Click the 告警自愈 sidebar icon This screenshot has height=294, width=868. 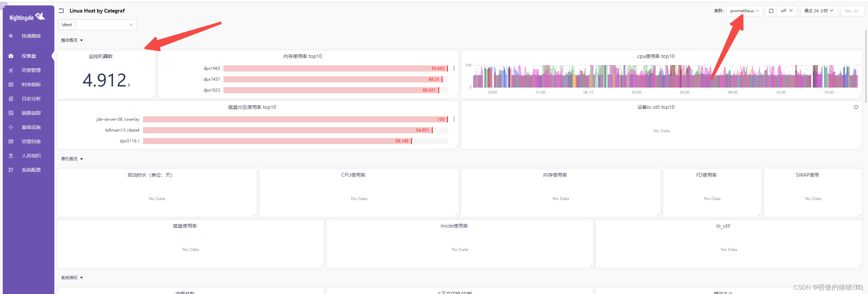click(11, 141)
